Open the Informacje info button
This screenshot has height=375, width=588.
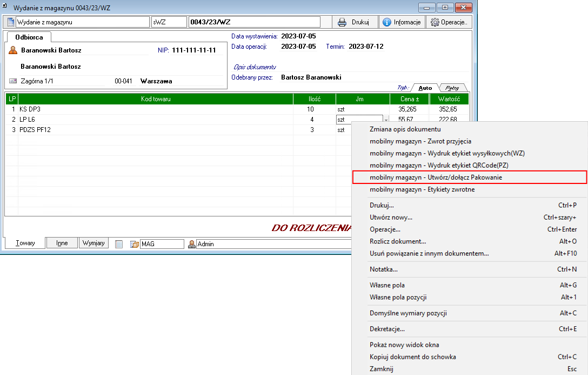(x=402, y=22)
